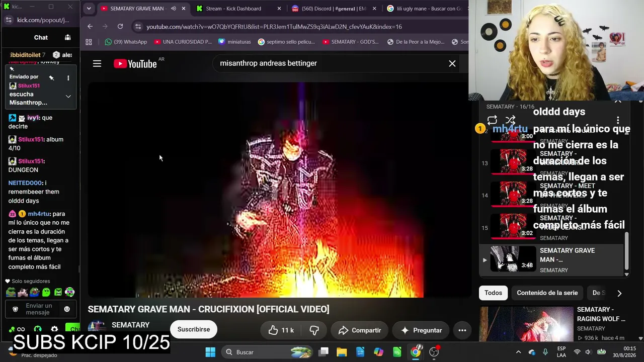Show hidden system tray icons

[x=518, y=352]
